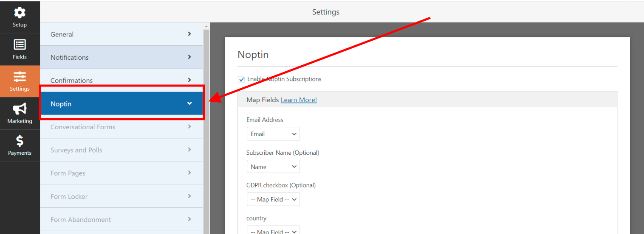This screenshot has height=234, width=644.
Task: Open the GDPR checkbox map field dropdown
Action: [x=273, y=199]
